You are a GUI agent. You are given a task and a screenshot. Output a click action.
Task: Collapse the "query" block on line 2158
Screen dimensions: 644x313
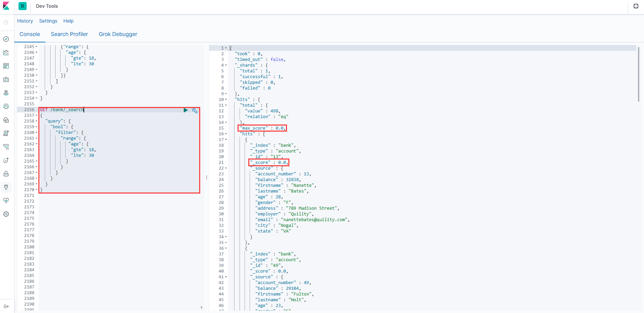point(37,121)
